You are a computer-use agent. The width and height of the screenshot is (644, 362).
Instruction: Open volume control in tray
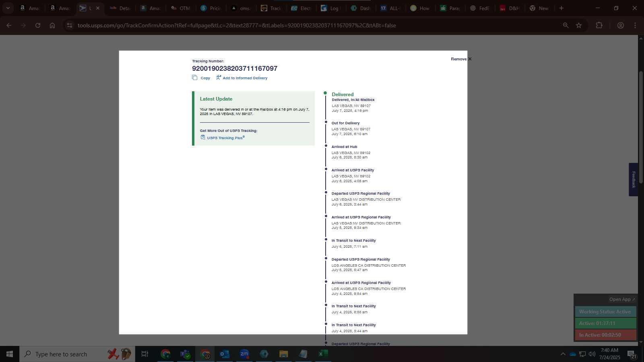tap(592, 354)
